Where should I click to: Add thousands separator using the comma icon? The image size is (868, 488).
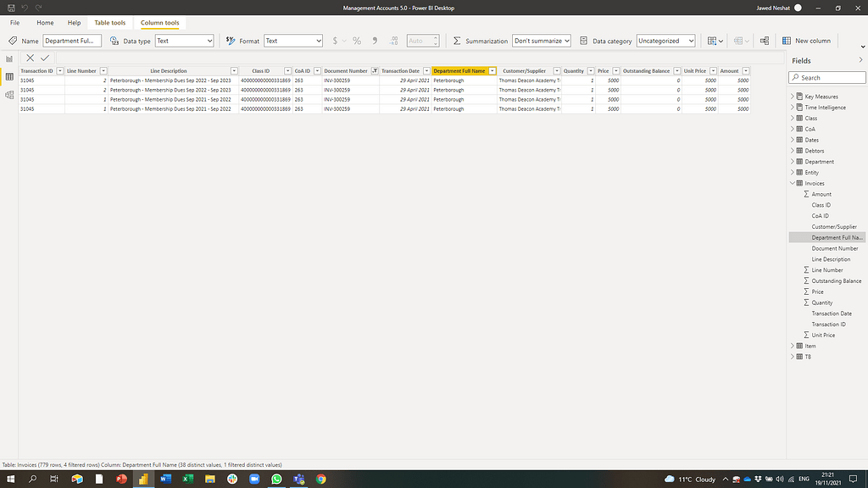pyautogui.click(x=374, y=40)
